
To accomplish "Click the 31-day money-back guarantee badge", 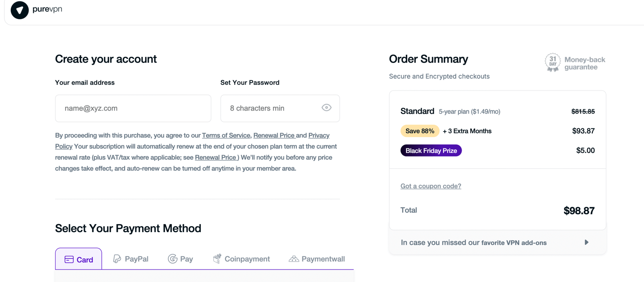I will [553, 63].
